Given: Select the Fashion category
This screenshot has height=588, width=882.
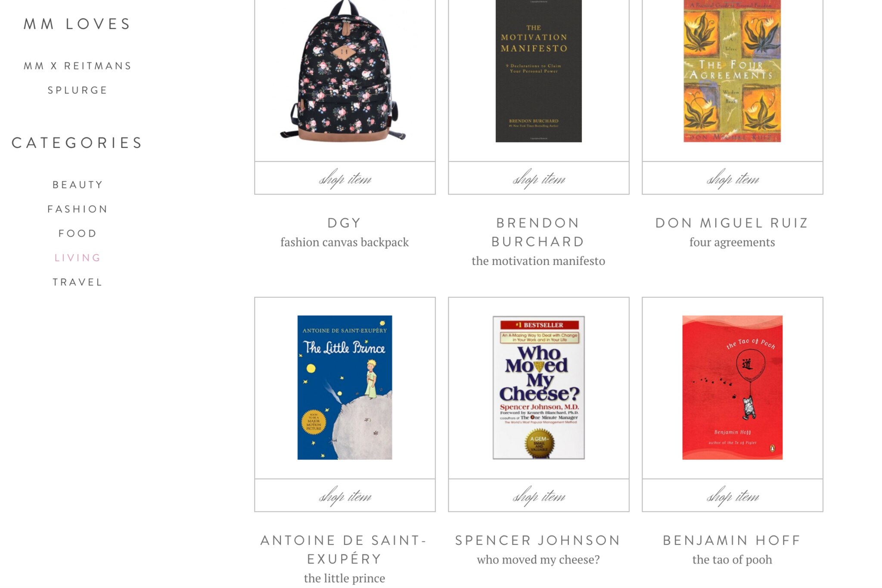Looking at the screenshot, I should [78, 209].
